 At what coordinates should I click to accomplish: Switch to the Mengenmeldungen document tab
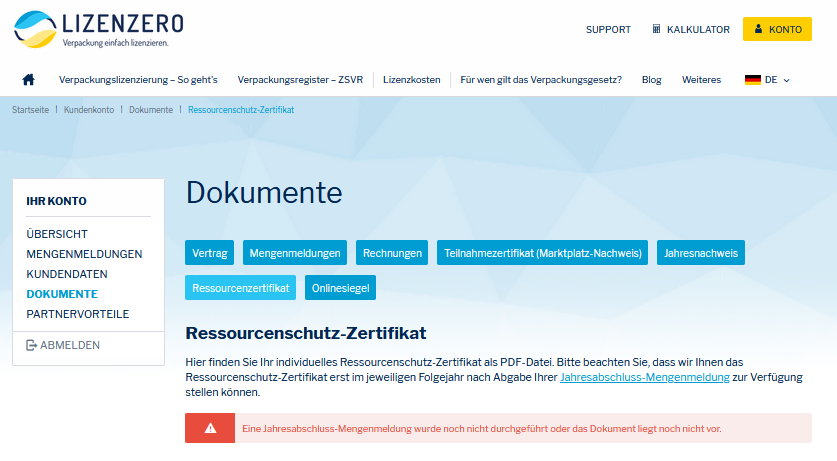pyautogui.click(x=295, y=252)
